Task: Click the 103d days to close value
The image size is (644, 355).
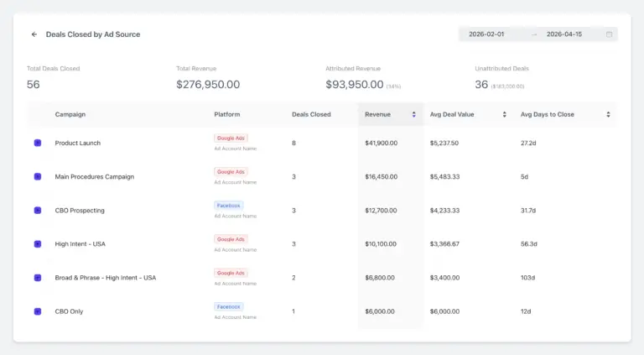Action: tap(527, 278)
